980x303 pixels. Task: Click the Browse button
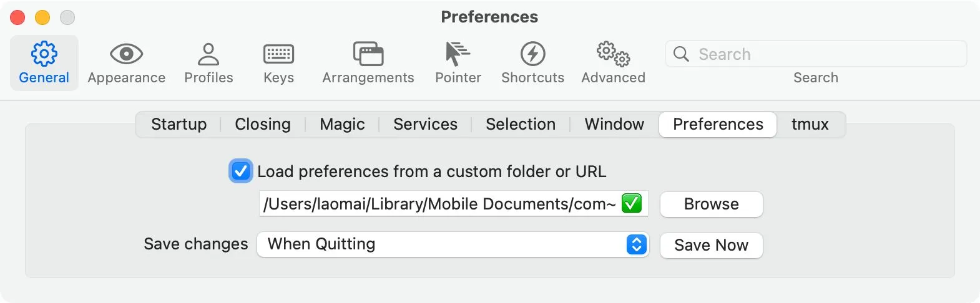point(712,204)
